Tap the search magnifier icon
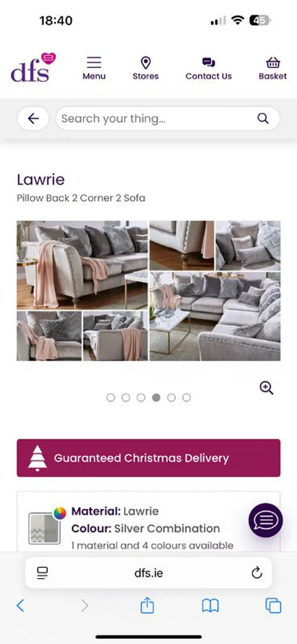This screenshot has height=644, width=297. point(263,119)
